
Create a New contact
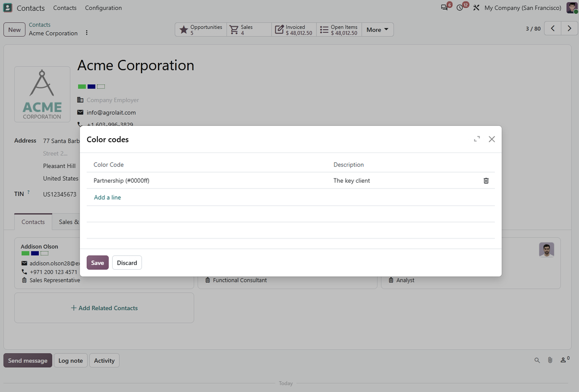(x=14, y=30)
